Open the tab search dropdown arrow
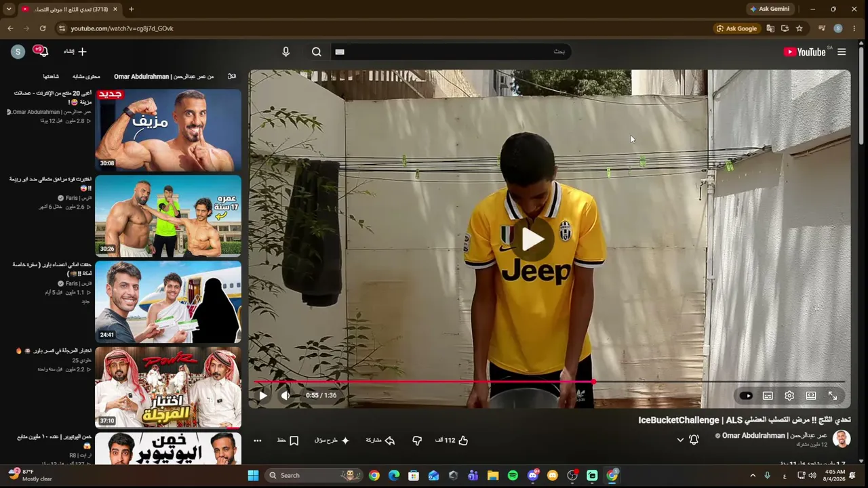This screenshot has width=868, height=488. click(9, 9)
